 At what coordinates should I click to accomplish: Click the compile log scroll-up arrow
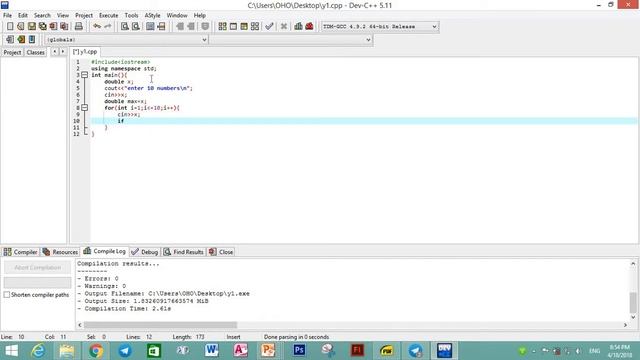click(x=633, y=264)
